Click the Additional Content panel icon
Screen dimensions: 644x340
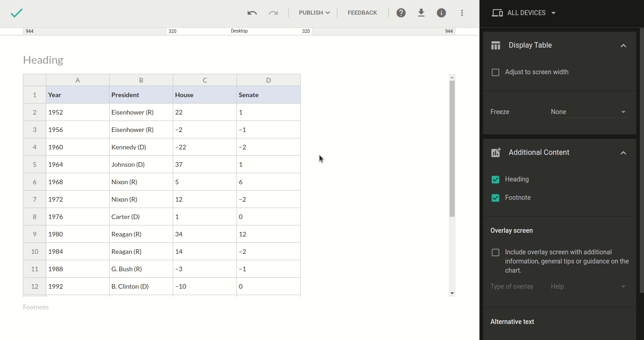(495, 153)
